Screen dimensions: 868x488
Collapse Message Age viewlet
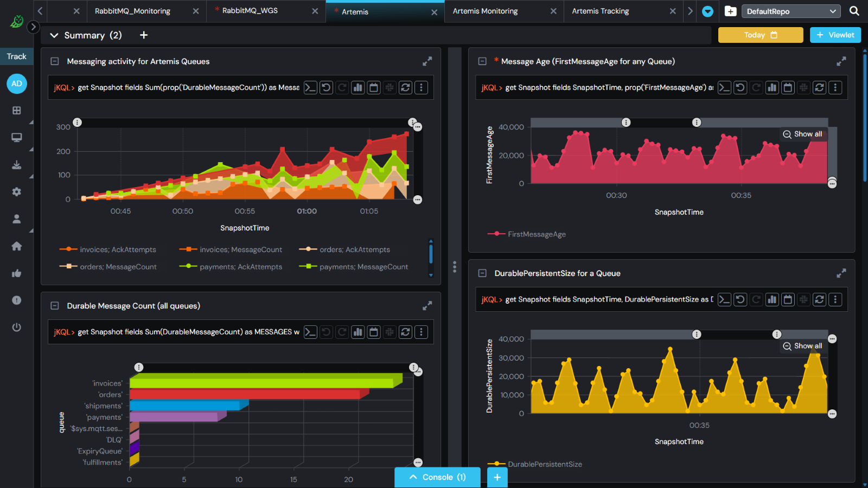point(482,61)
